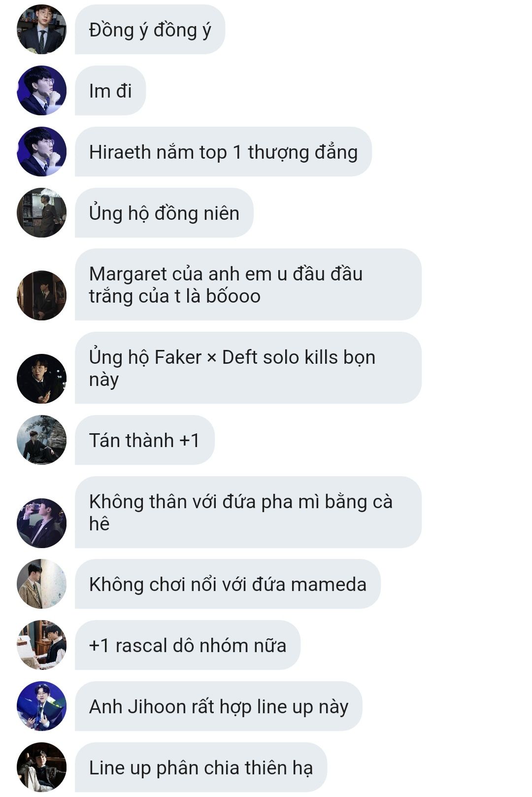Open profile picture beside Faker × Deft message

point(41,379)
